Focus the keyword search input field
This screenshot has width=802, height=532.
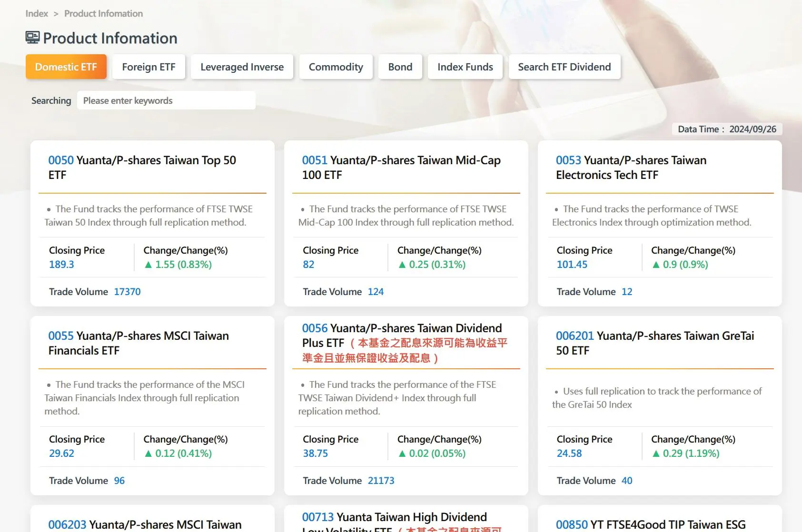click(166, 100)
